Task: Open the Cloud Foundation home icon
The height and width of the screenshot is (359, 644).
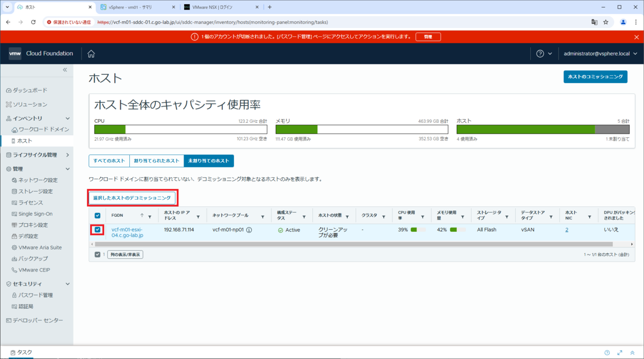Action: click(x=91, y=54)
